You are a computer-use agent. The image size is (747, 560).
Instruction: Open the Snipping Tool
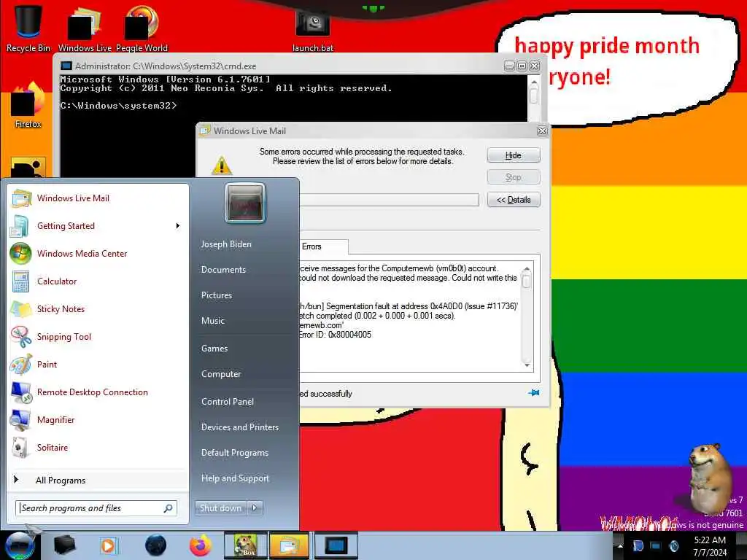(98, 336)
